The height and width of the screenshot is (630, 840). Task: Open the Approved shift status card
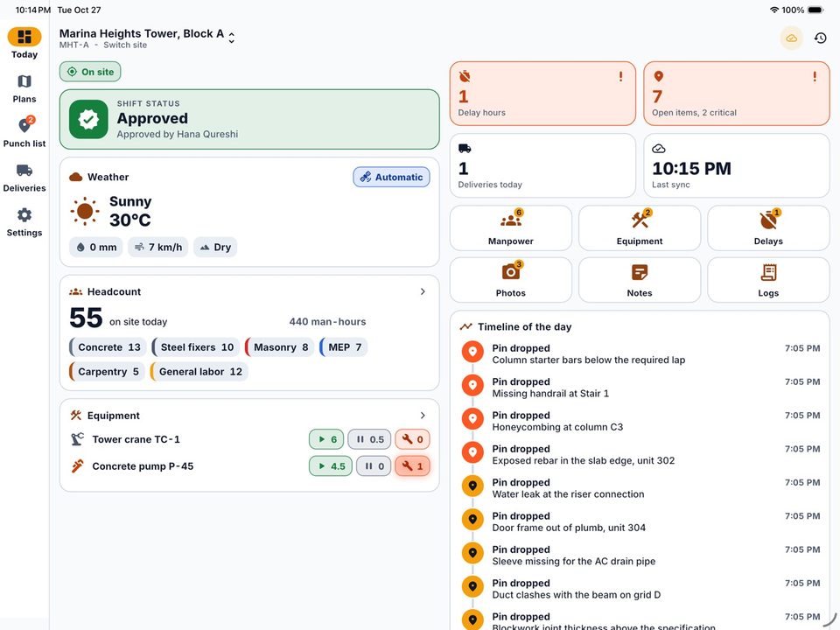pyautogui.click(x=249, y=119)
